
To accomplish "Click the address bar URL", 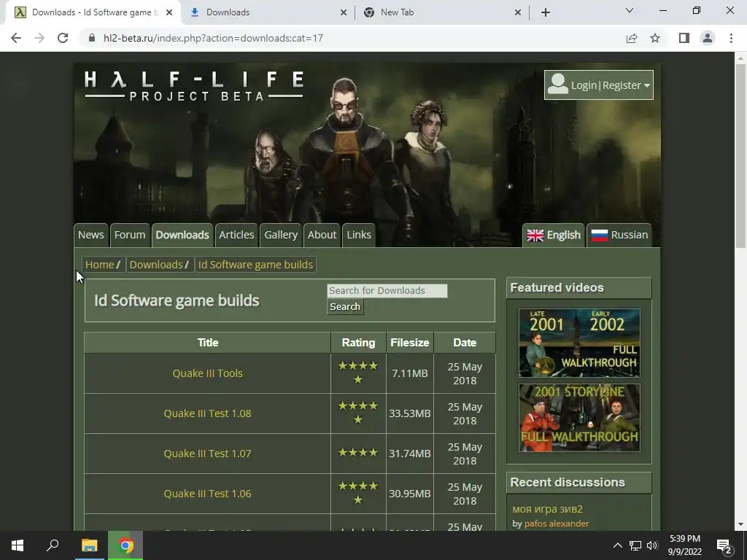I will [213, 38].
